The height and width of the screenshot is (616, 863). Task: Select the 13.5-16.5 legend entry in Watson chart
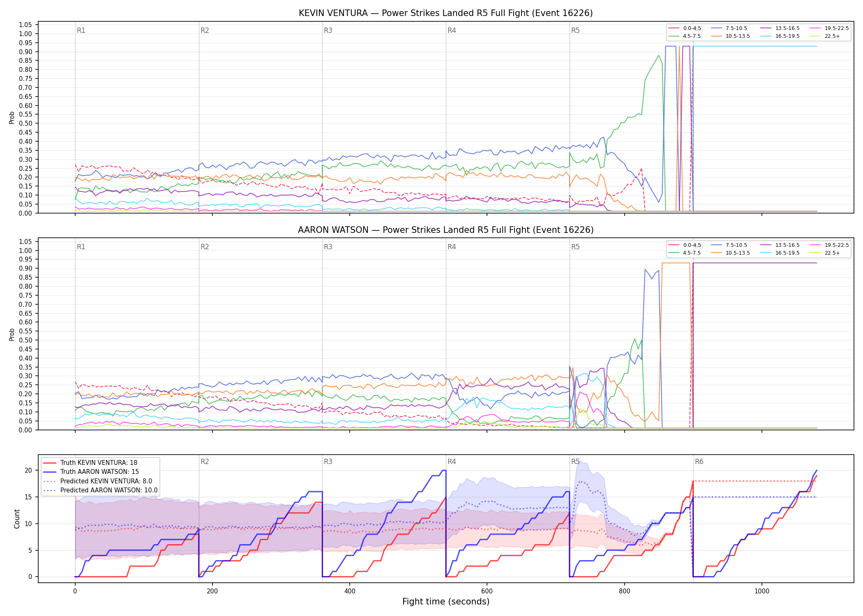tap(780, 245)
